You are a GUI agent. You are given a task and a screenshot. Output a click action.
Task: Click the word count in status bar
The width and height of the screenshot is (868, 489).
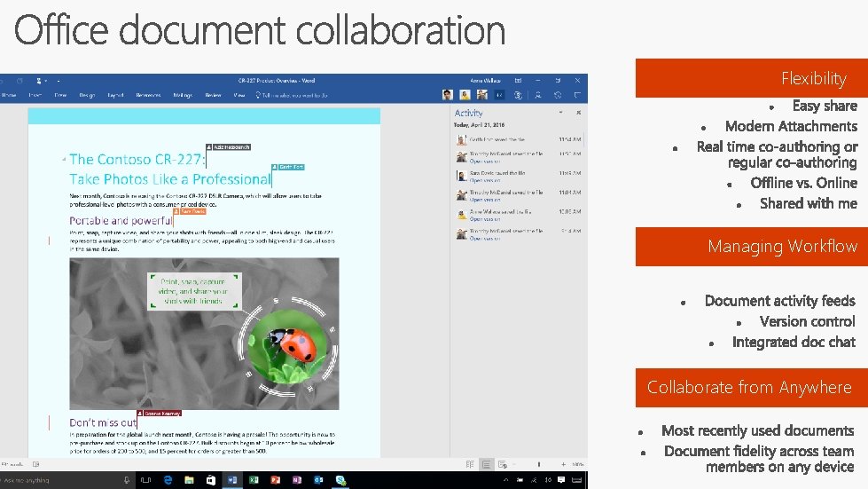click(x=12, y=465)
